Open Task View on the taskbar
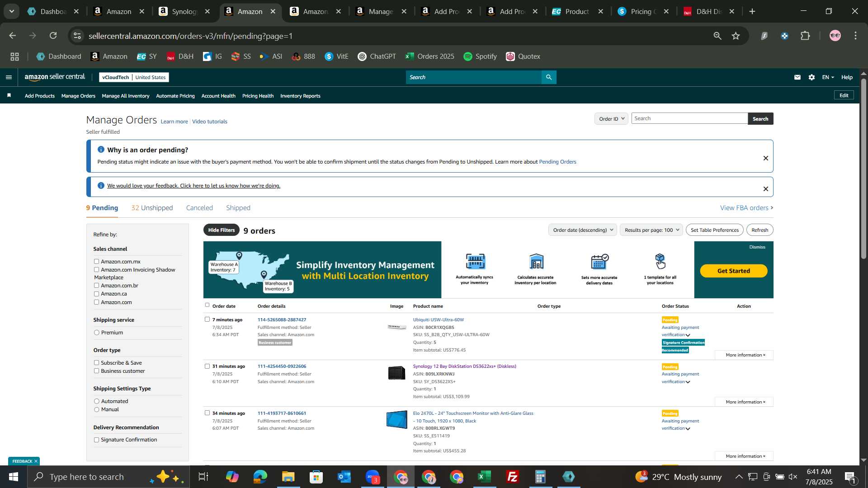868x488 pixels. [203, 477]
